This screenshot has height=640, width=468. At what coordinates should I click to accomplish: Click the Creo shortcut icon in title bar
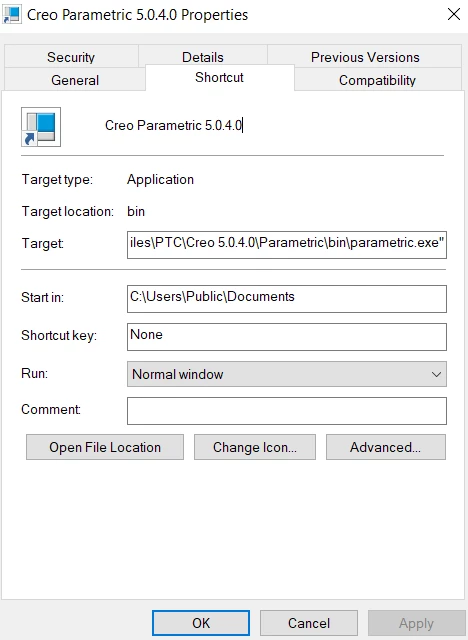coord(11,14)
